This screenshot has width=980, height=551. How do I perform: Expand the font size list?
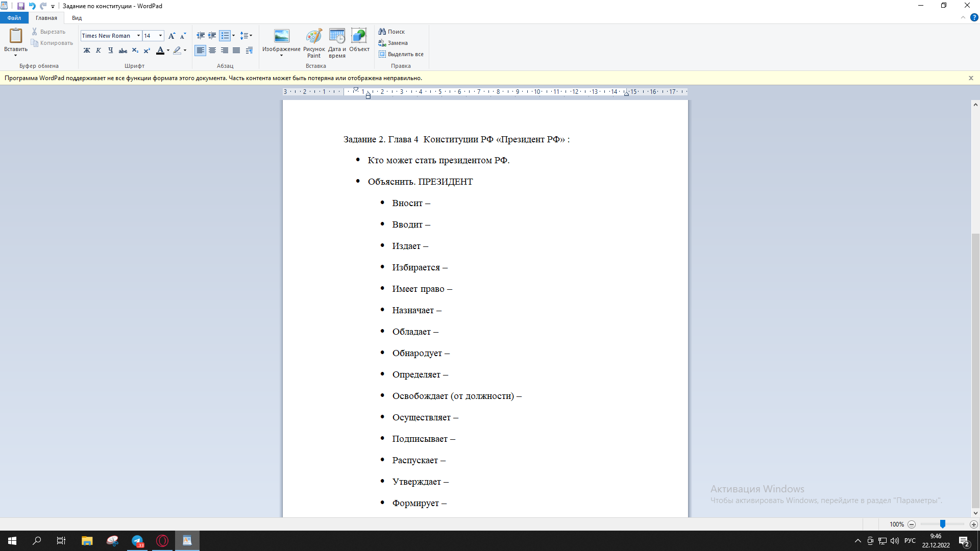pos(160,36)
